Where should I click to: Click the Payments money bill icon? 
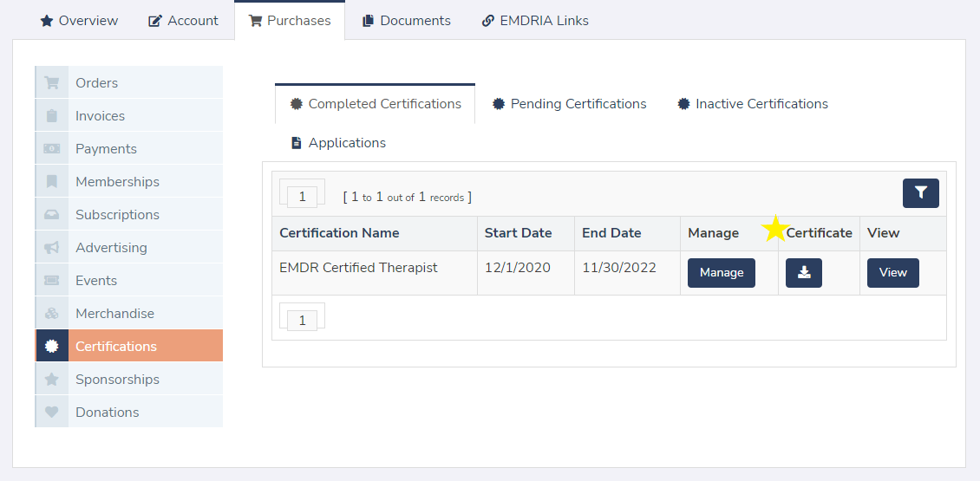pyautogui.click(x=51, y=149)
